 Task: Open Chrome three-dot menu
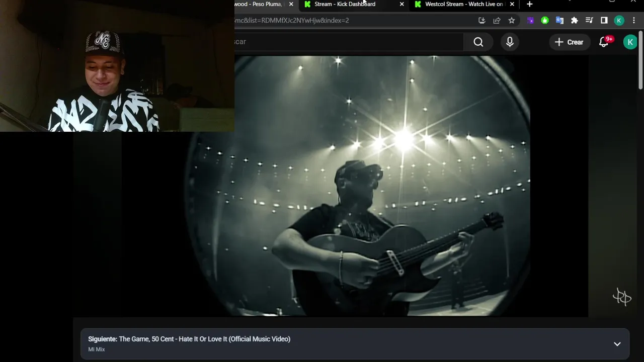click(x=634, y=20)
